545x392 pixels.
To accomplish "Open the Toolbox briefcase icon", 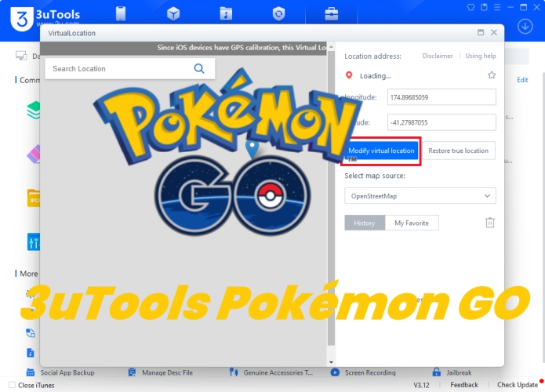I will point(331,14).
